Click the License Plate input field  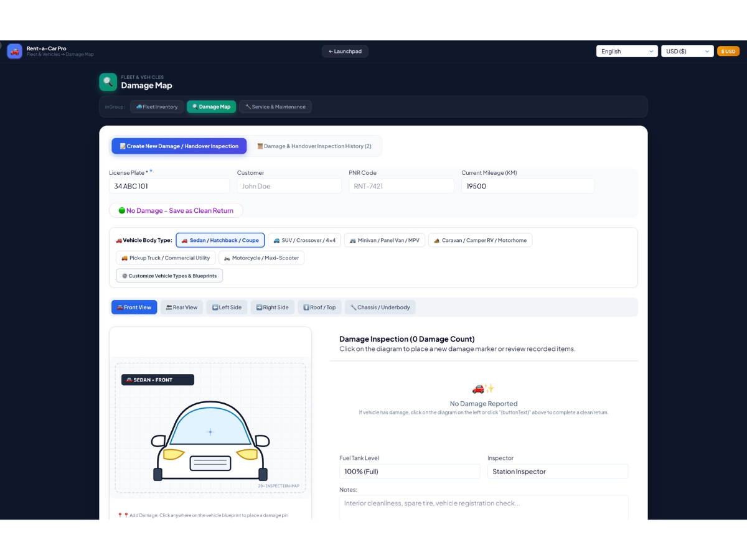tap(169, 186)
